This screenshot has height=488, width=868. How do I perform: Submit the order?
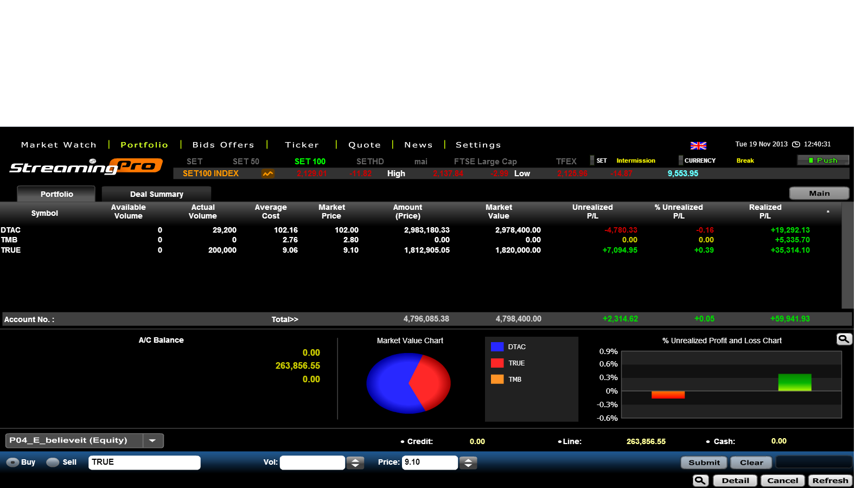point(704,463)
